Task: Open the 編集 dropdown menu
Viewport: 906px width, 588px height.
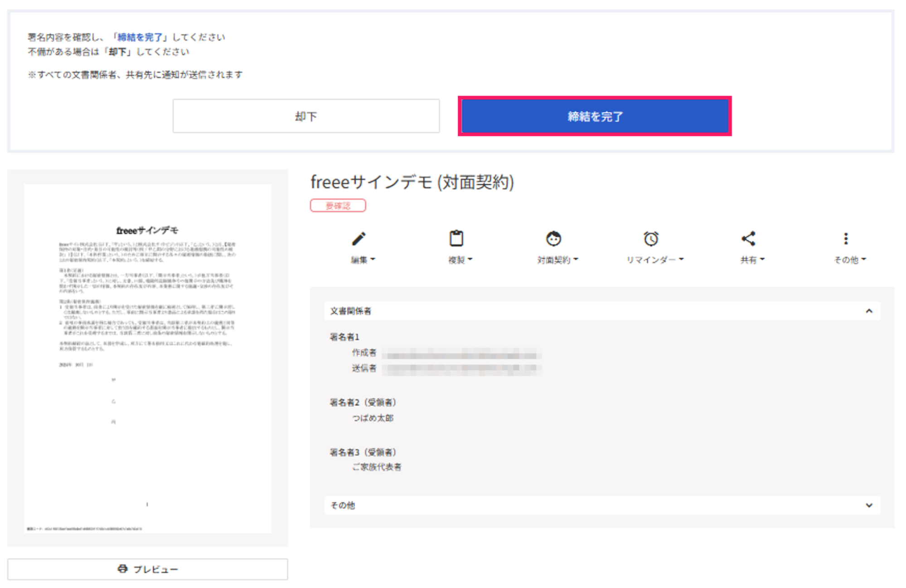Action: click(363, 260)
